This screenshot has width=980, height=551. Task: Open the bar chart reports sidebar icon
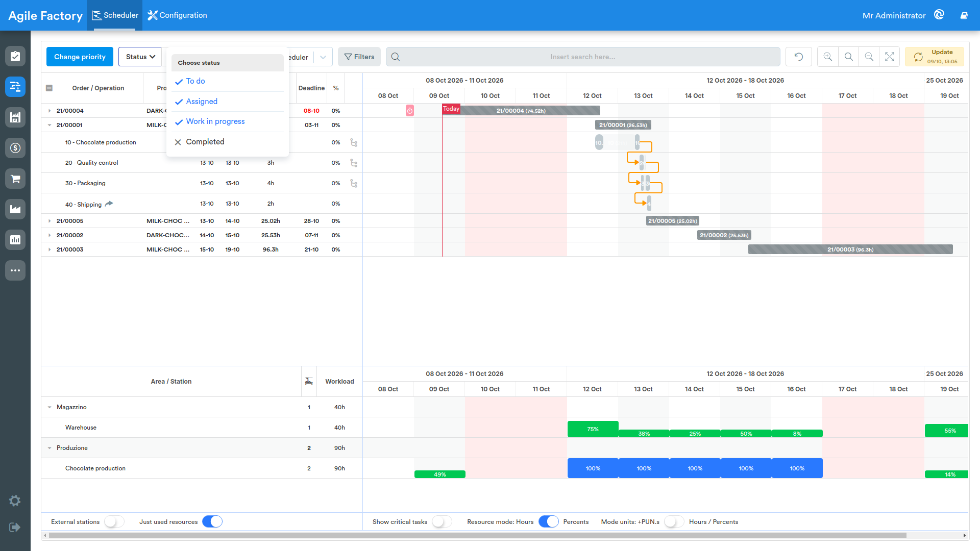pyautogui.click(x=15, y=240)
